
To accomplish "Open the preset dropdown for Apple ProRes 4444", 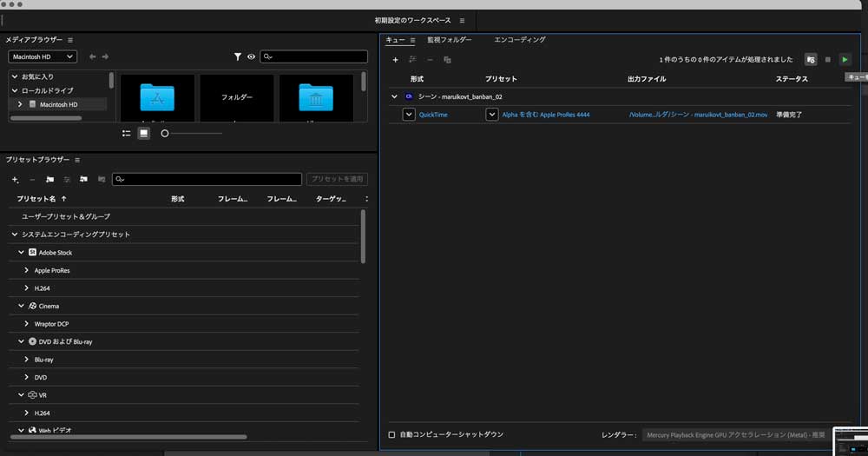I will pyautogui.click(x=491, y=115).
